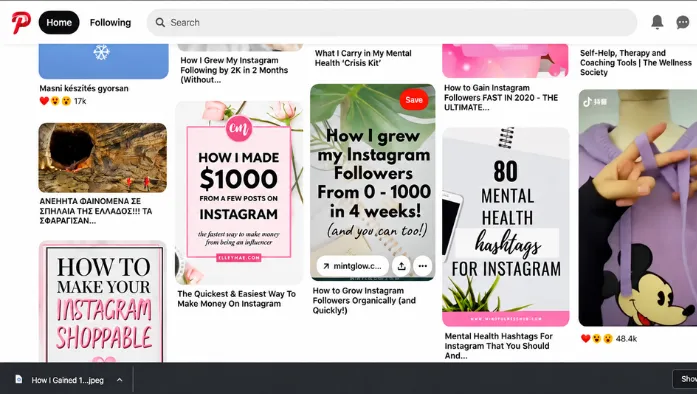This screenshot has width=697, height=394.
Task: Open the purple hoodie TikTok video pin
Action: coord(638,208)
